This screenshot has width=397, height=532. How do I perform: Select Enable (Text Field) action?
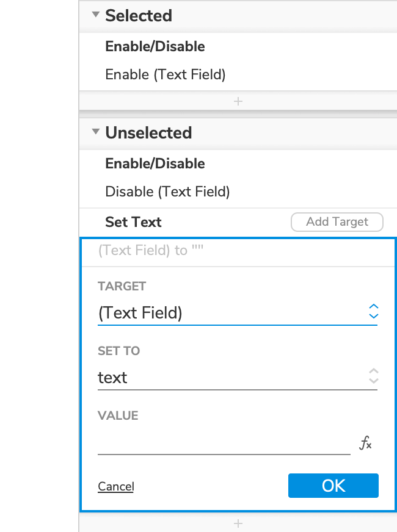tap(166, 74)
